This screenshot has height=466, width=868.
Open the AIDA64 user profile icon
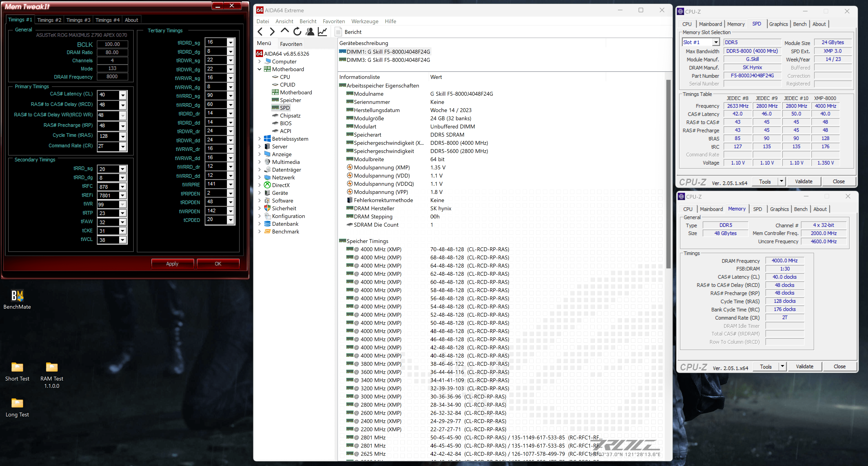click(310, 32)
